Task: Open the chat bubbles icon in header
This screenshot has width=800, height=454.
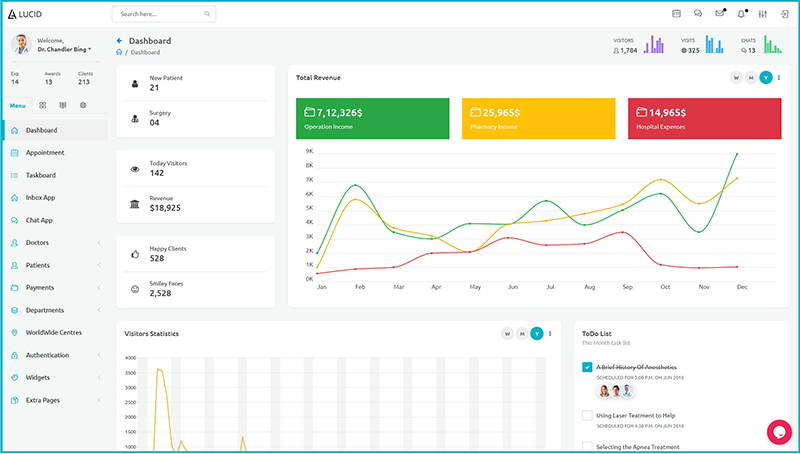Action: point(698,14)
